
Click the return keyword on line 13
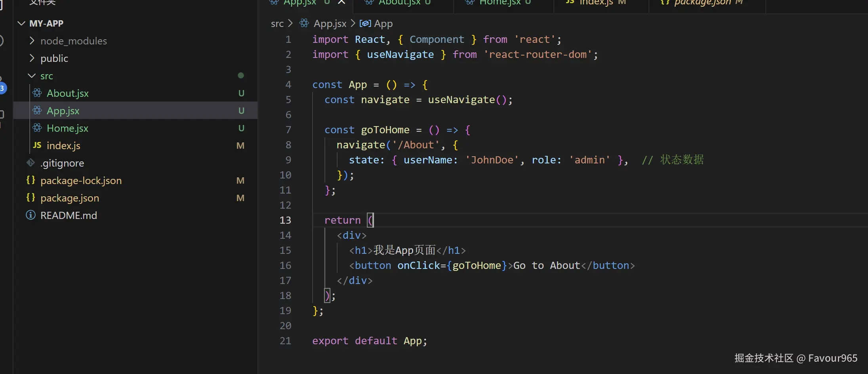(x=343, y=220)
